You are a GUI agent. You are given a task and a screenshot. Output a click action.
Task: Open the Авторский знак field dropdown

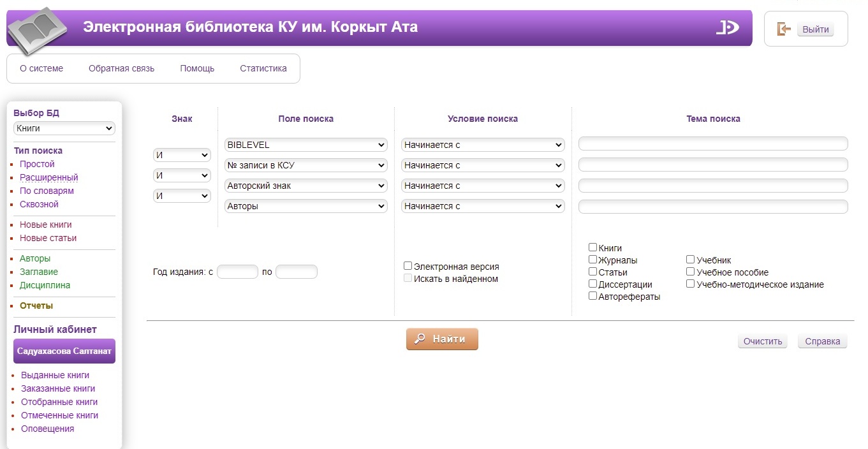(x=306, y=186)
